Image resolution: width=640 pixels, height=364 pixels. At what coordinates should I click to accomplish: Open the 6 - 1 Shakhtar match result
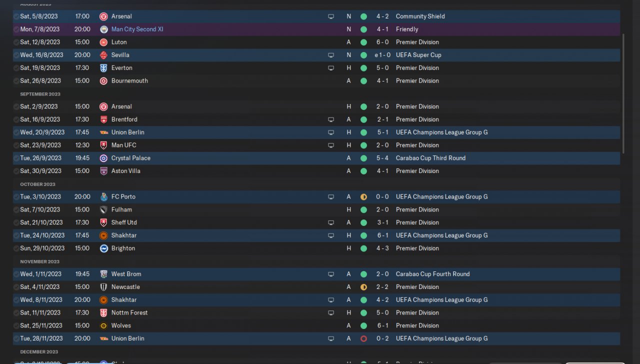click(382, 235)
